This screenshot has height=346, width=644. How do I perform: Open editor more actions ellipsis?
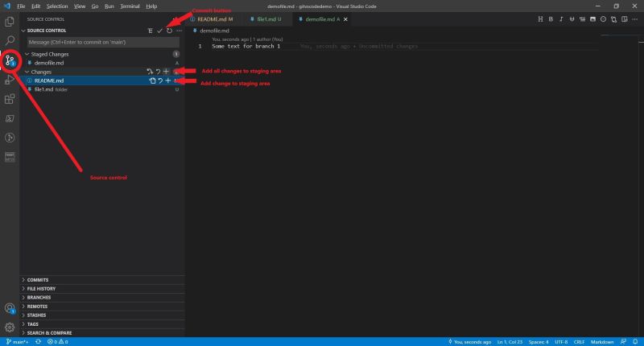[x=635, y=19]
